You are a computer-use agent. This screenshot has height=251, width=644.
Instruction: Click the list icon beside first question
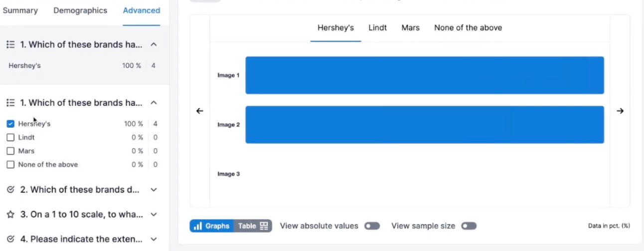10,44
